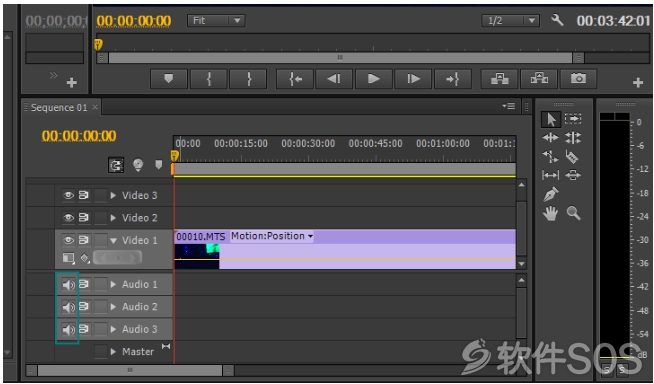Select the Hand tool

551,213
